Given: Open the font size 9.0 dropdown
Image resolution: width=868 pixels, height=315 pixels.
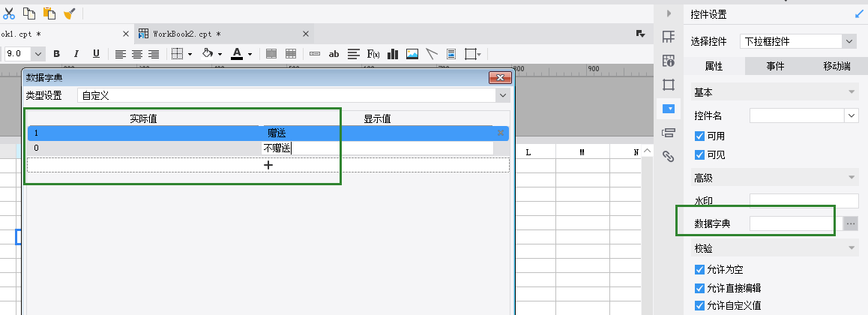Looking at the screenshot, I should (37, 54).
